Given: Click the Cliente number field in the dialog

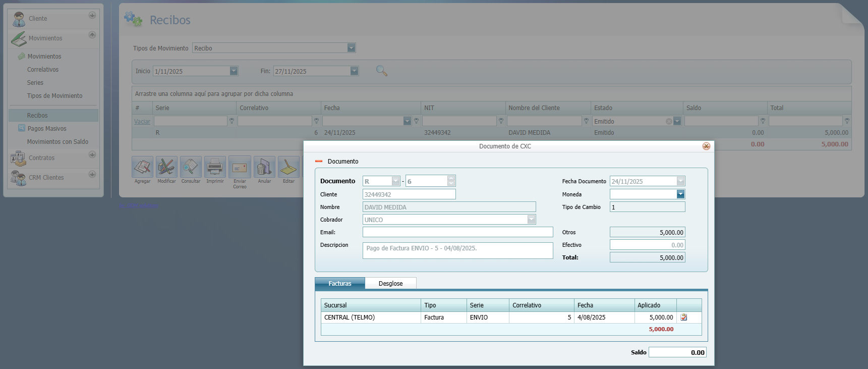Looking at the screenshot, I should (409, 194).
